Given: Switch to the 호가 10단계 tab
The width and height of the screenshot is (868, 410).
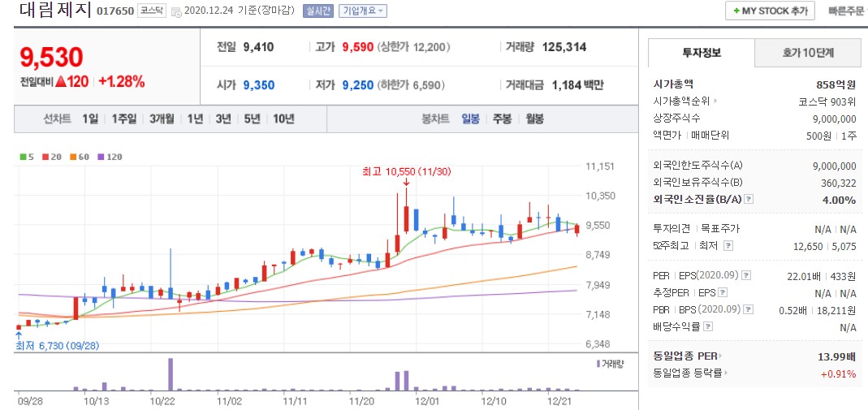Looking at the screenshot, I should coord(808,53).
